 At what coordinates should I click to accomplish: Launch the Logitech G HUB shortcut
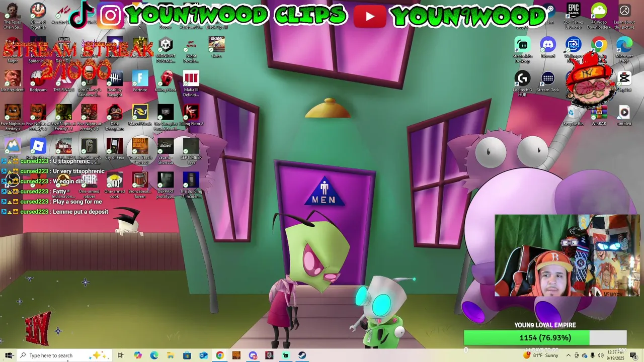(522, 84)
